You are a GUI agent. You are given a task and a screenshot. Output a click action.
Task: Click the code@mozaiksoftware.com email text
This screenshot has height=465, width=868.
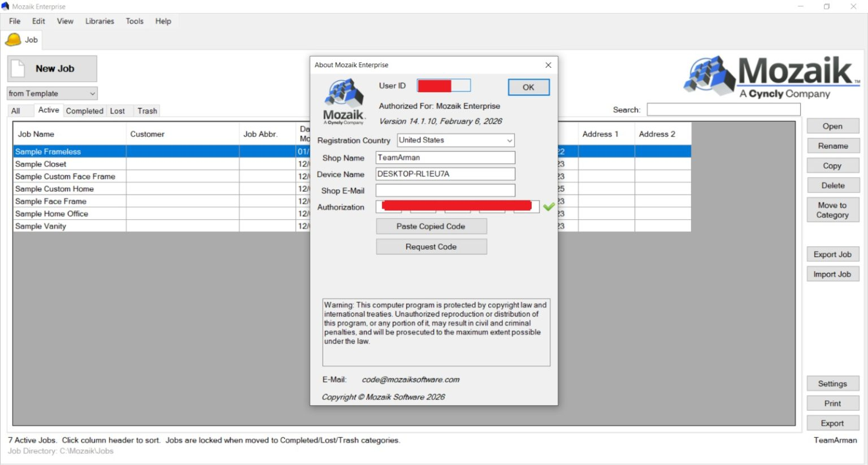click(411, 380)
